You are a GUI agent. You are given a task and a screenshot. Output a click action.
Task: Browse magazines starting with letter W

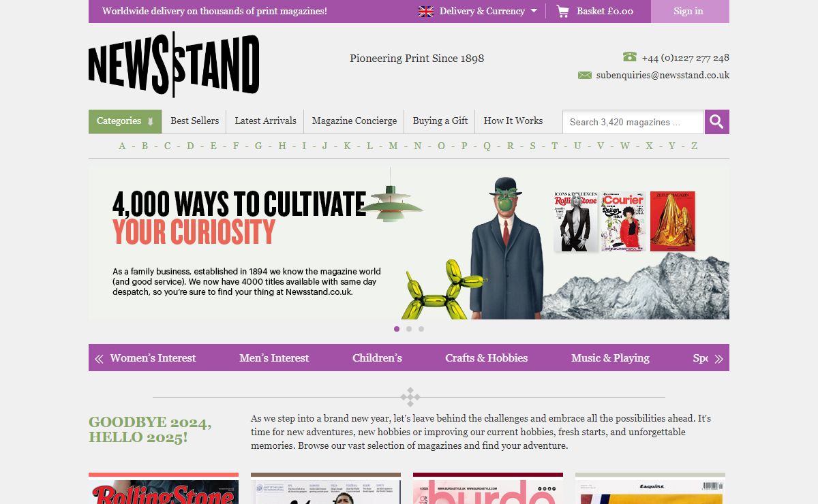(x=625, y=146)
